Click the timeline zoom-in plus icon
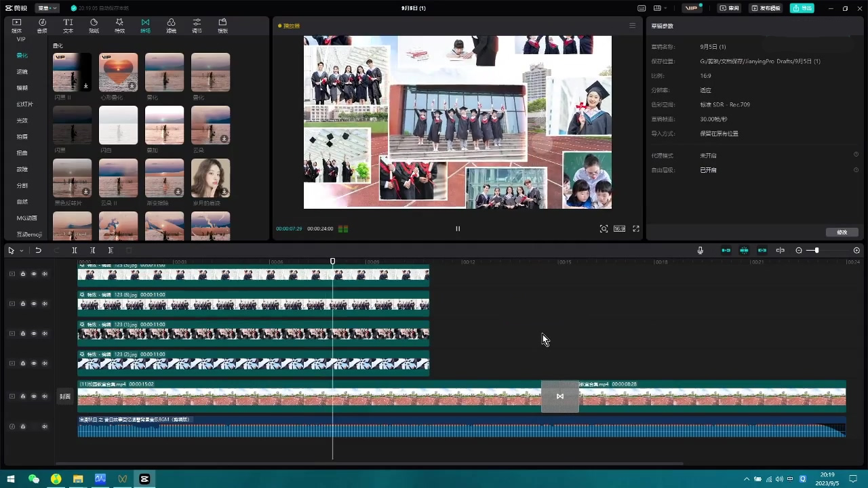Image resolution: width=868 pixels, height=488 pixels. coord(856,250)
